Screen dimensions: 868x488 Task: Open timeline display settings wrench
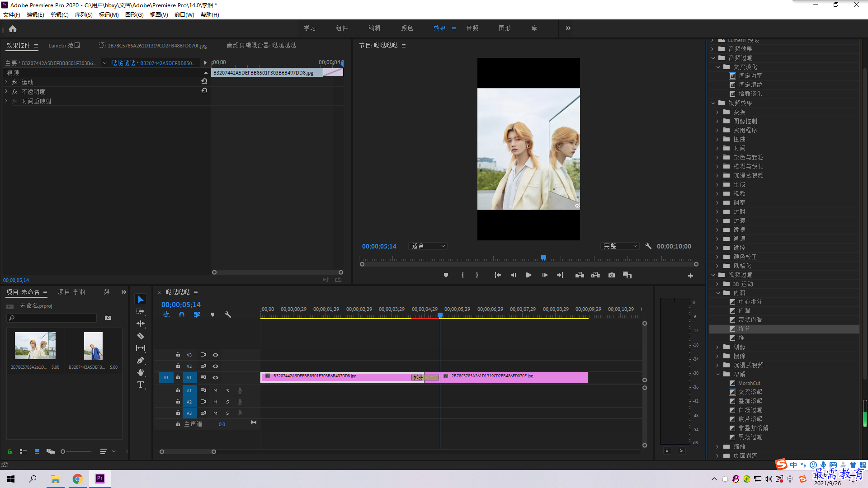click(x=228, y=314)
